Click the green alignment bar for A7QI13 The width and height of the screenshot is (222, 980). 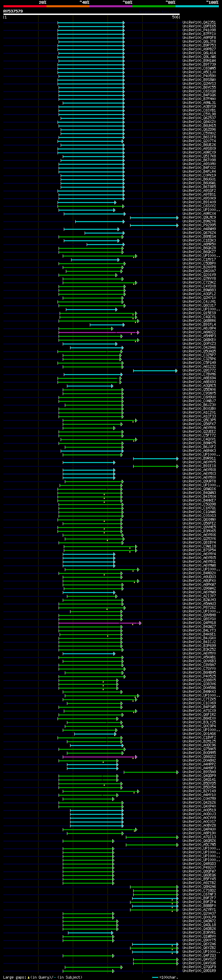pos(152,837)
